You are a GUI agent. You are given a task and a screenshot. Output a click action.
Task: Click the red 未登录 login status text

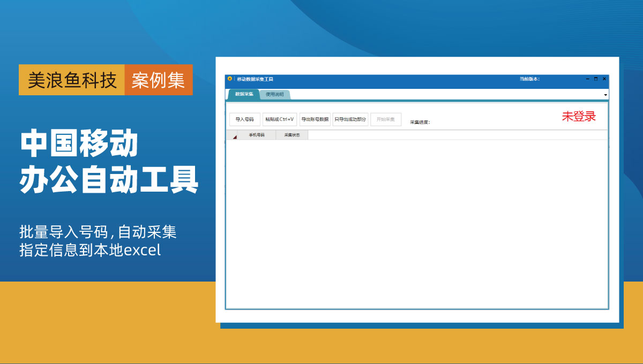tap(579, 116)
